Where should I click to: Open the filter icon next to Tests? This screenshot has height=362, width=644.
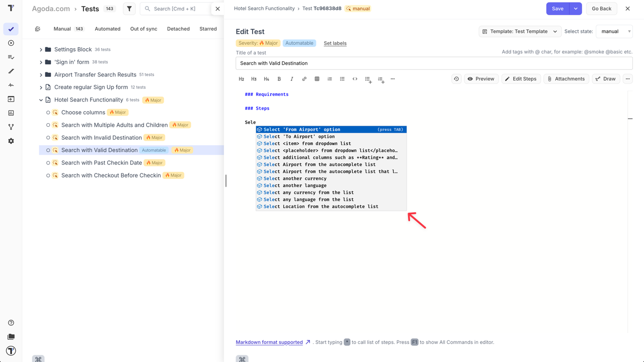[129, 9]
